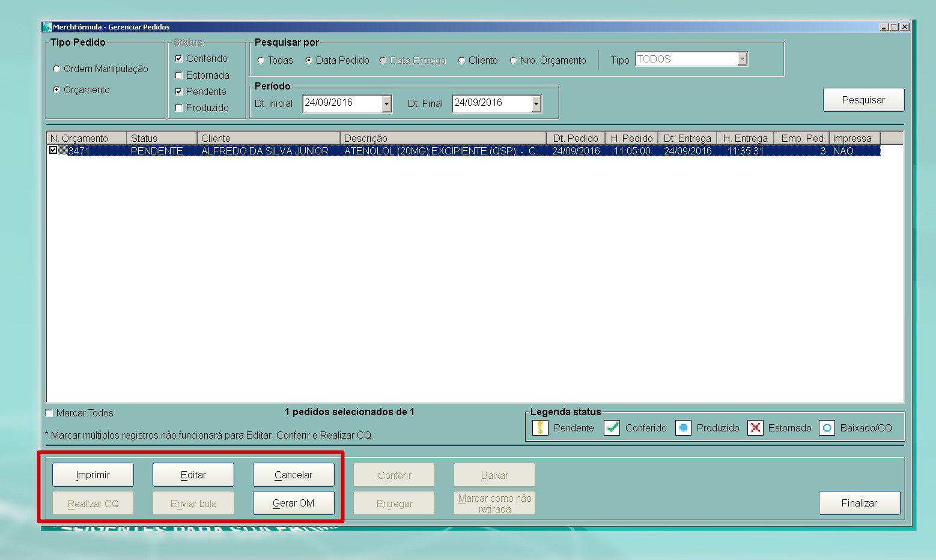Sort by the Cliente column header
The image size is (936, 560).
pyautogui.click(x=268, y=138)
